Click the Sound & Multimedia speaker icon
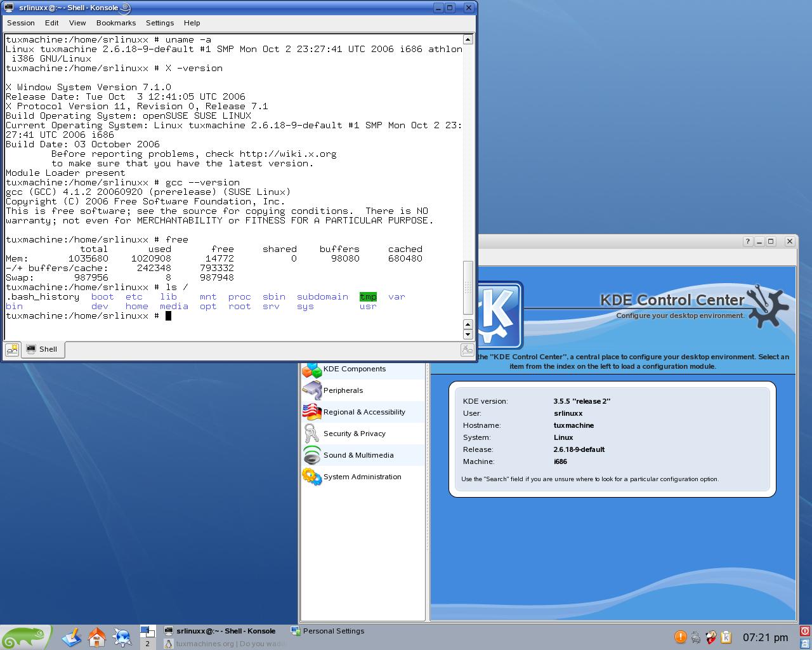 pyautogui.click(x=311, y=455)
